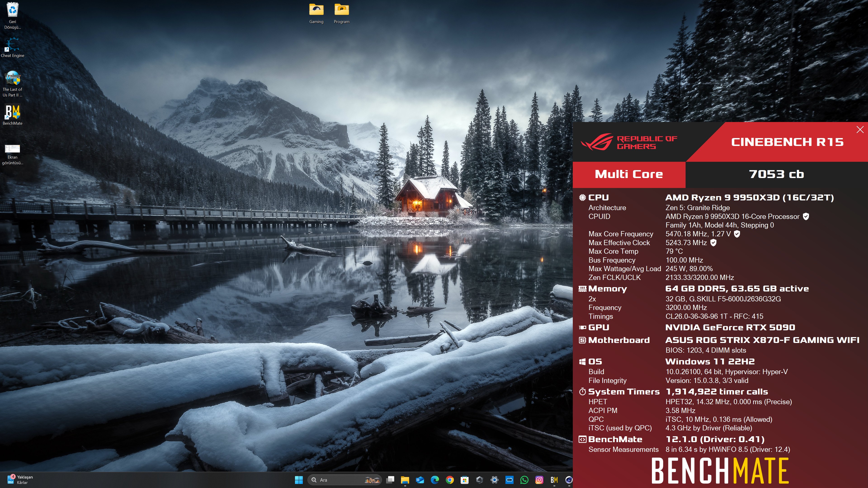Click the HWiNFO sensor measurements line
868x488 pixels.
point(727,449)
